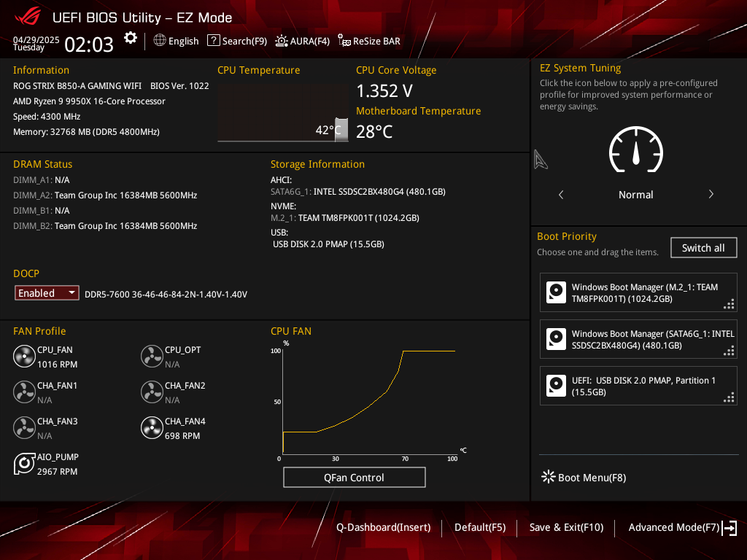747x560 pixels.
Task: Select the CPU_OPT fan icon
Action: tap(152, 357)
